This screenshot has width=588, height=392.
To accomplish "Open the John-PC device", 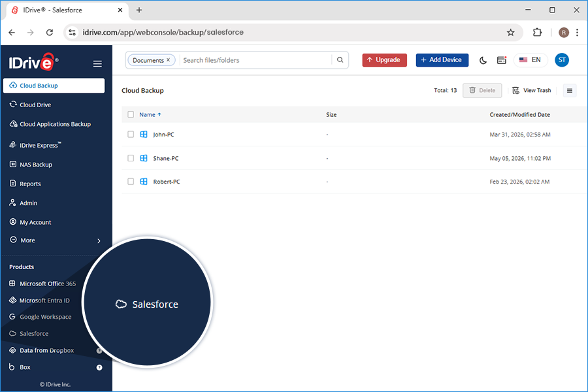I will click(163, 135).
